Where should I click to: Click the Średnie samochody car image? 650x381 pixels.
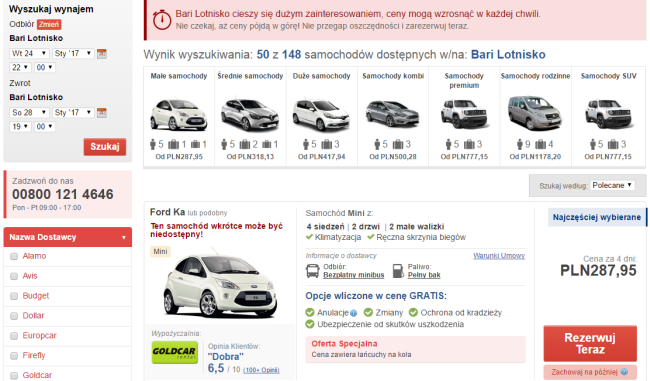tap(250, 114)
